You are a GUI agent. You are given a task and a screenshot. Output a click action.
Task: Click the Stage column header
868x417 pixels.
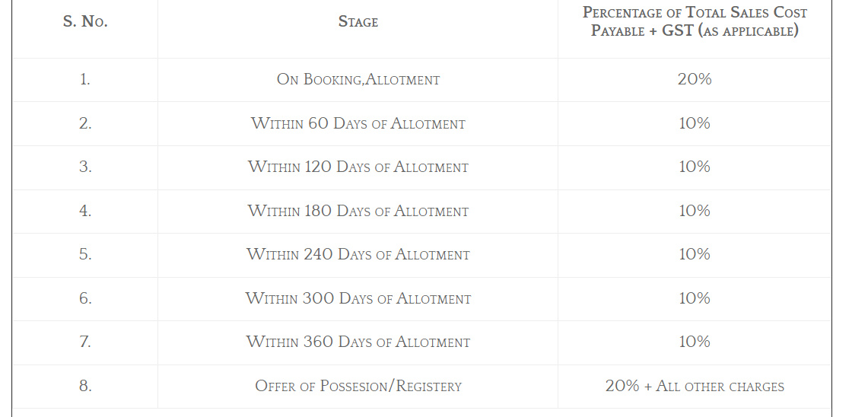pyautogui.click(x=358, y=22)
